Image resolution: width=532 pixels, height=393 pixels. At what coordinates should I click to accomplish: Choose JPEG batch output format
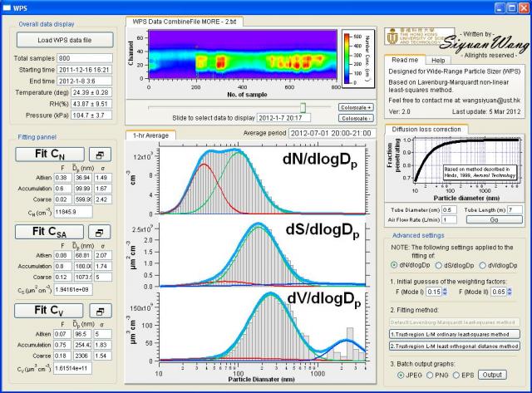[401, 375]
